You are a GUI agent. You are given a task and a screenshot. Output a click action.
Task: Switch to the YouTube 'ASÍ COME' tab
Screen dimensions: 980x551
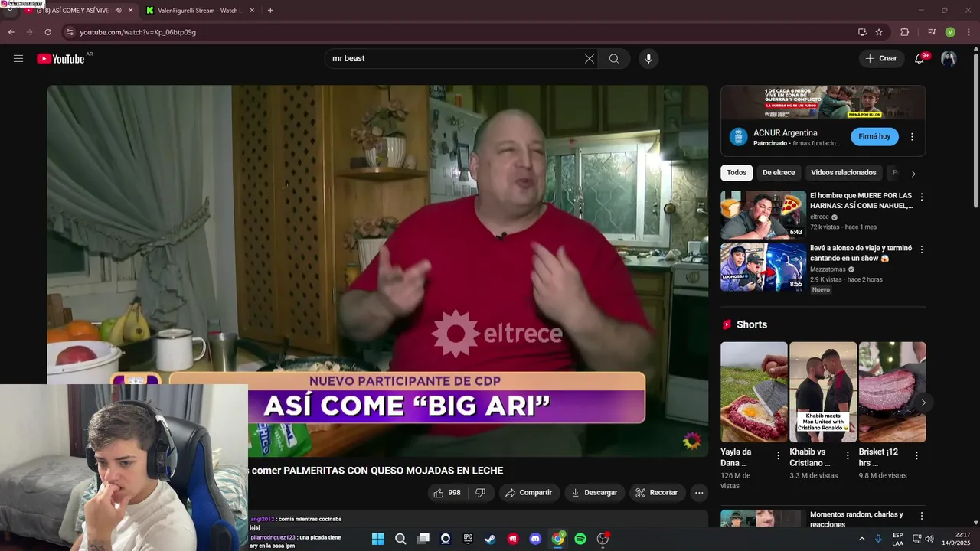tap(71, 11)
